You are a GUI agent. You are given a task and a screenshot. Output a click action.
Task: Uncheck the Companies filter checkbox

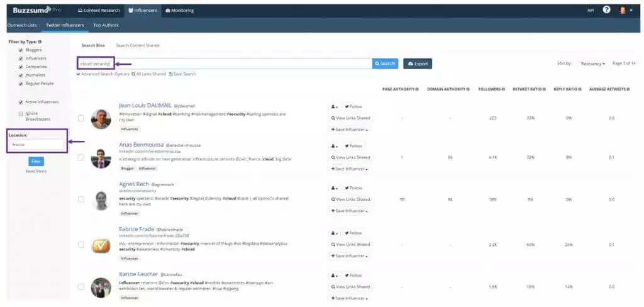[x=21, y=67]
